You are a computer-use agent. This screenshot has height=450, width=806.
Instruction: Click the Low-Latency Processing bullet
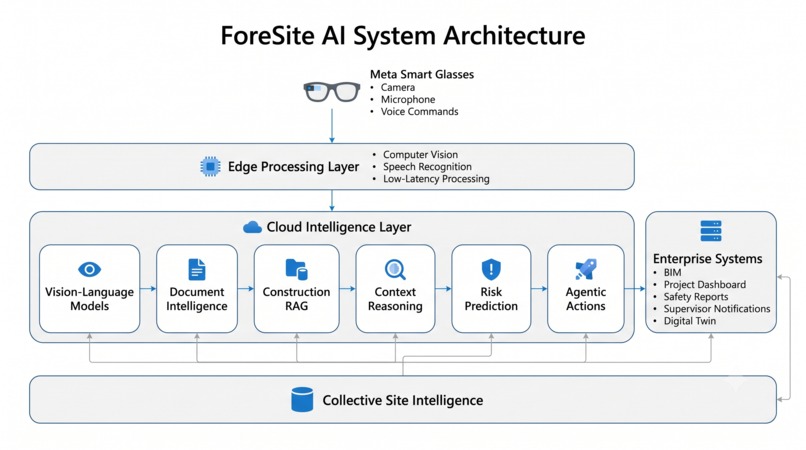[x=436, y=179]
